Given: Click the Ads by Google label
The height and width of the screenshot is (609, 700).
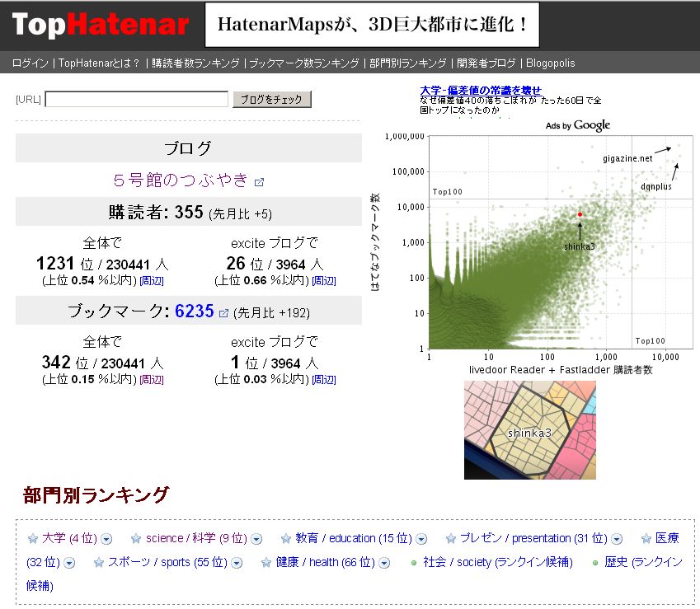Looking at the screenshot, I should coord(578,125).
